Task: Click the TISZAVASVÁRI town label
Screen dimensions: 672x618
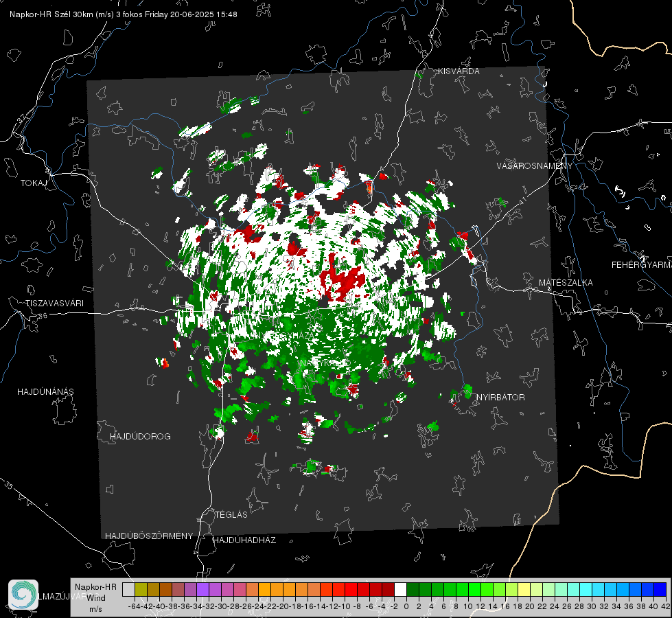Action: pos(54,304)
